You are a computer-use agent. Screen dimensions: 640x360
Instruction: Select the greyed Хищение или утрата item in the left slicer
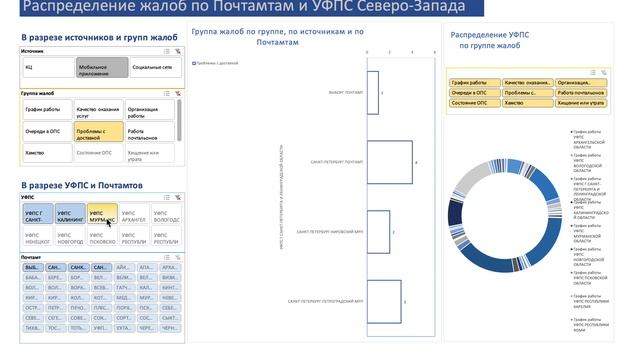click(150, 153)
